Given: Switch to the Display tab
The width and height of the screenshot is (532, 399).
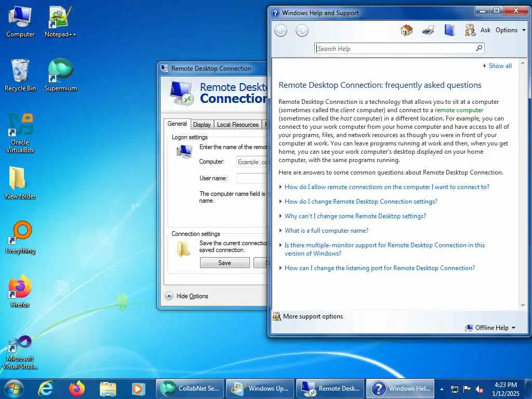Looking at the screenshot, I should tap(202, 125).
